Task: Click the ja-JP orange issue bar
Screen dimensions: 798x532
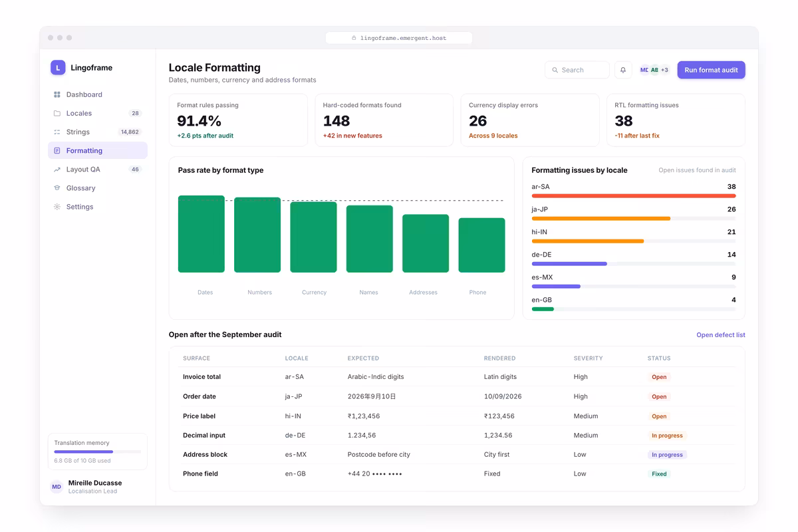Action: [601, 218]
